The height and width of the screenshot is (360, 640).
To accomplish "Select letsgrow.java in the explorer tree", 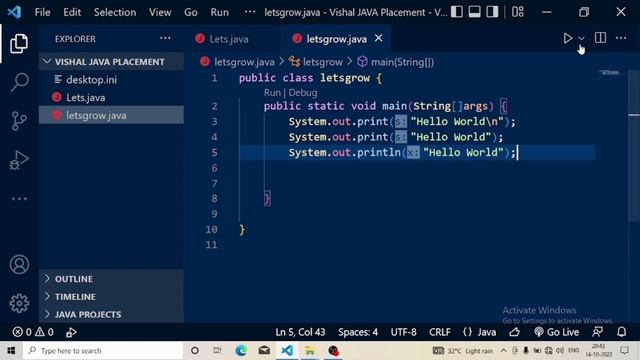I will (x=111, y=116).
